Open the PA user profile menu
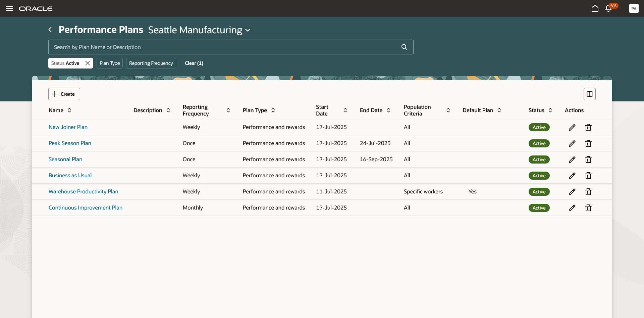 (634, 8)
